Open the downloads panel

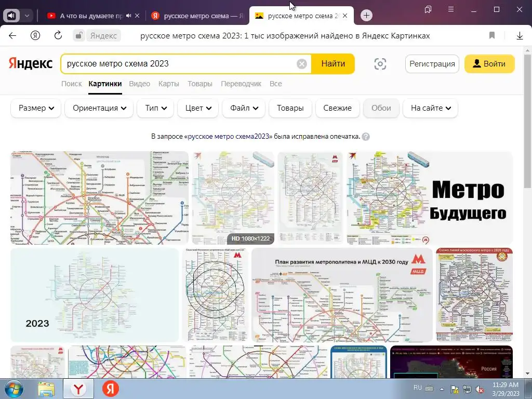click(520, 36)
